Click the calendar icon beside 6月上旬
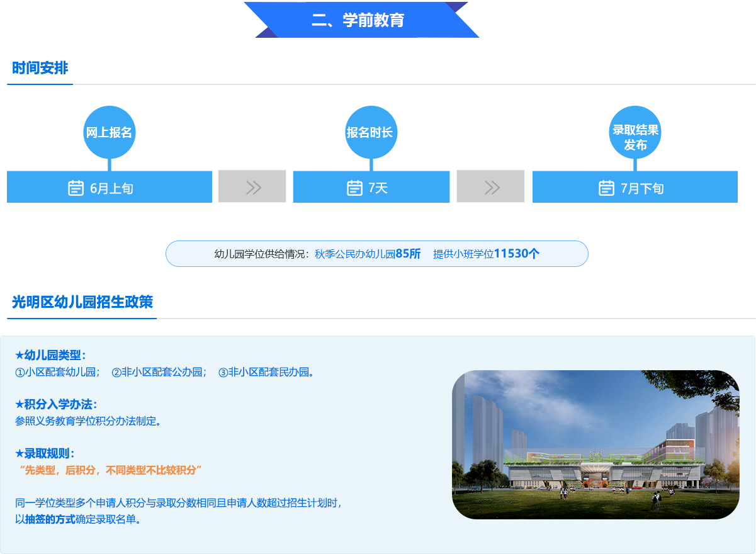The width and height of the screenshot is (756, 554). [x=76, y=188]
